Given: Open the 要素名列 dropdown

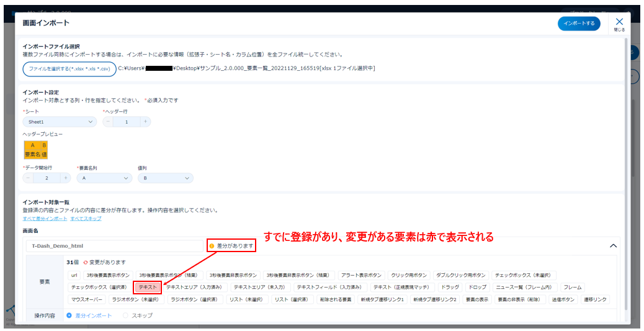Looking at the screenshot, I should [x=104, y=178].
